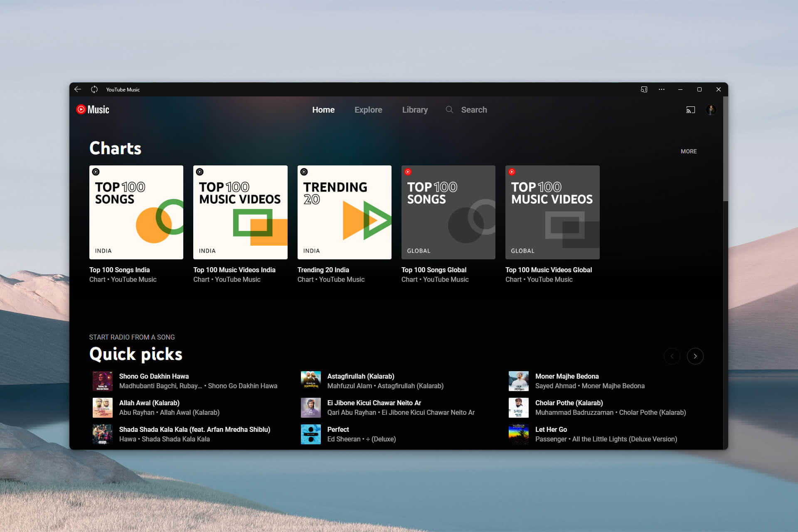Play Shada Shada Kala Kala album art
This screenshot has width=798, height=532.
pos(103,434)
